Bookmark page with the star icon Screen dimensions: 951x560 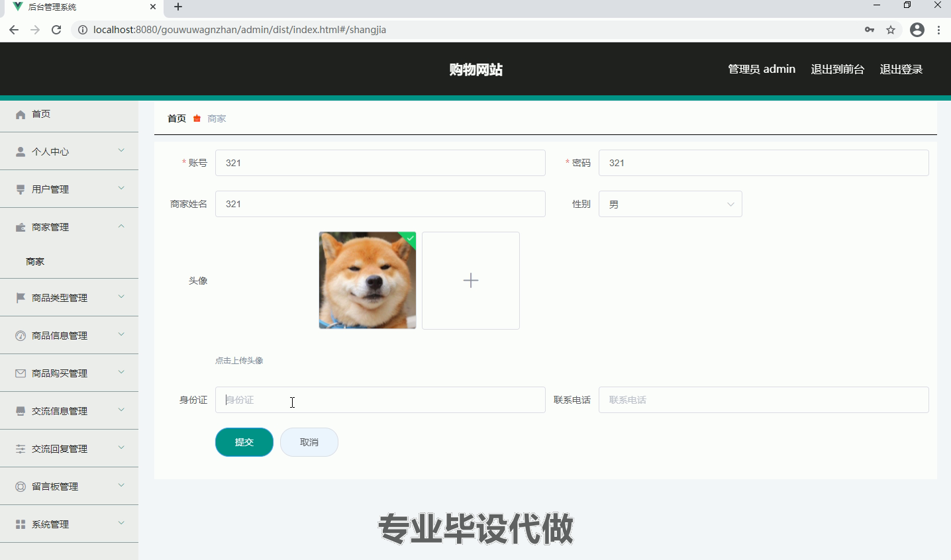(891, 30)
